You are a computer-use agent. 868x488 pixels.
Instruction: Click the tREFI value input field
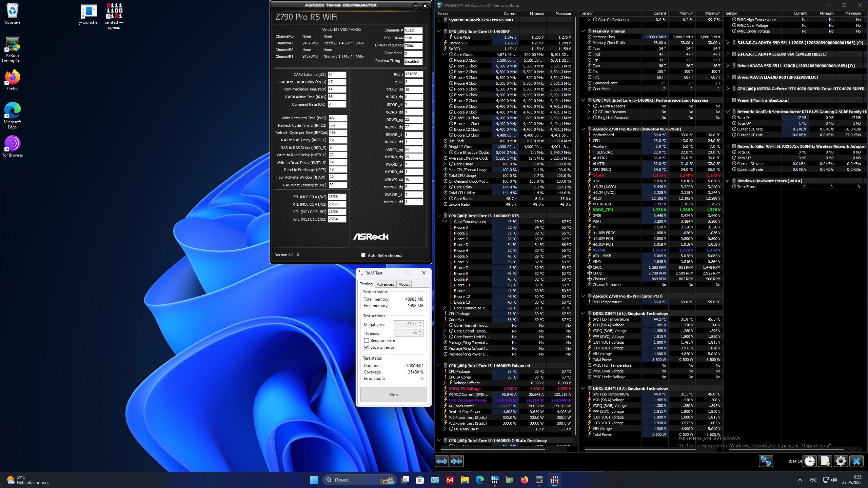[x=413, y=74]
